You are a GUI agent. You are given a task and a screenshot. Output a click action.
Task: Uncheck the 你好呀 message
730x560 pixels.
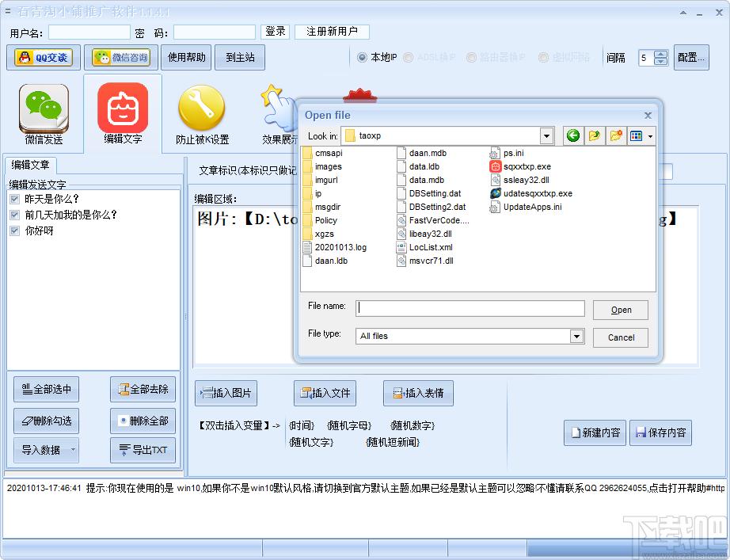14,231
